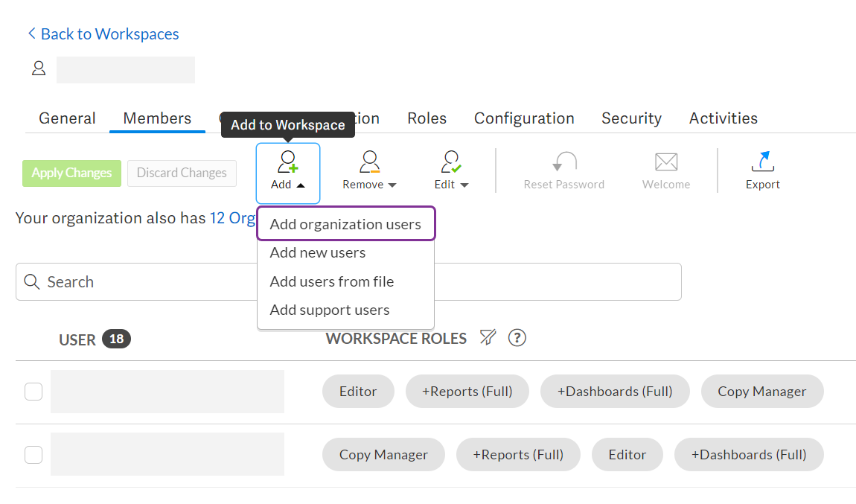Click the Remove user icon
The image size is (856, 504).
[368, 160]
